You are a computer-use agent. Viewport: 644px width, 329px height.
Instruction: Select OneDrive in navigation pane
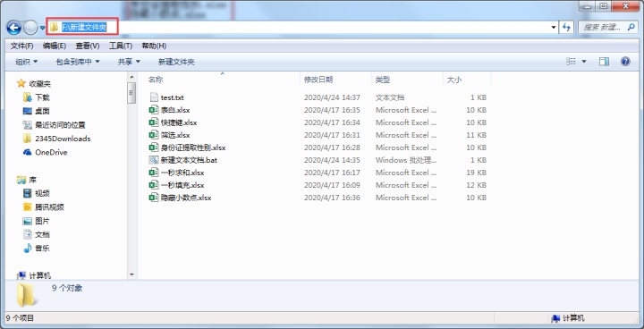[51, 152]
